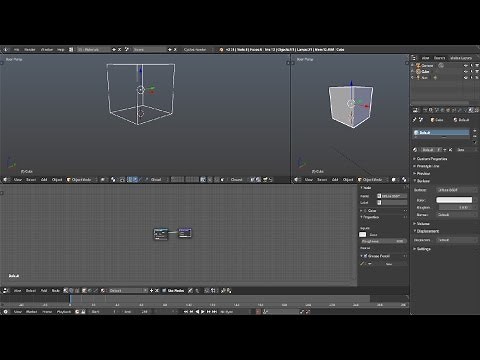Toggle visibility eye for Cube in outliner

coord(466,72)
